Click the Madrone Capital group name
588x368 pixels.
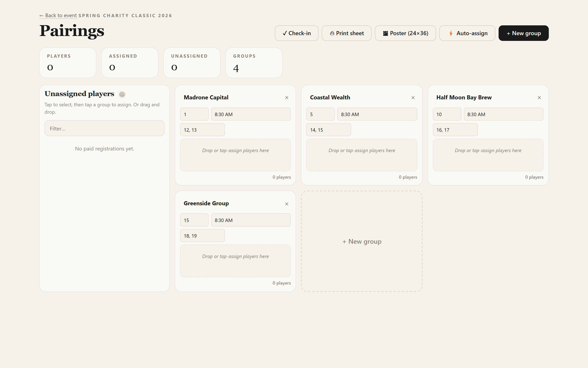(206, 97)
